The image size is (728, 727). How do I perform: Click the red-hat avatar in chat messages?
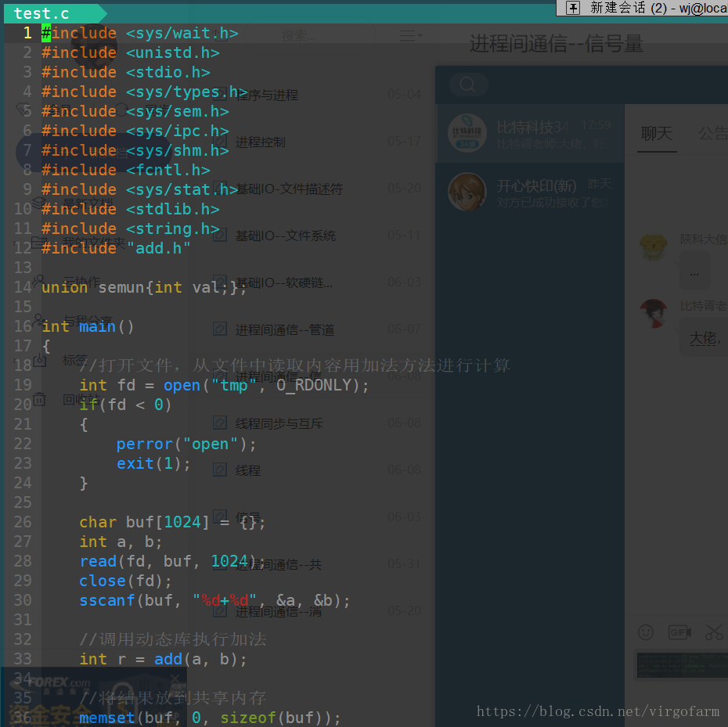[654, 313]
